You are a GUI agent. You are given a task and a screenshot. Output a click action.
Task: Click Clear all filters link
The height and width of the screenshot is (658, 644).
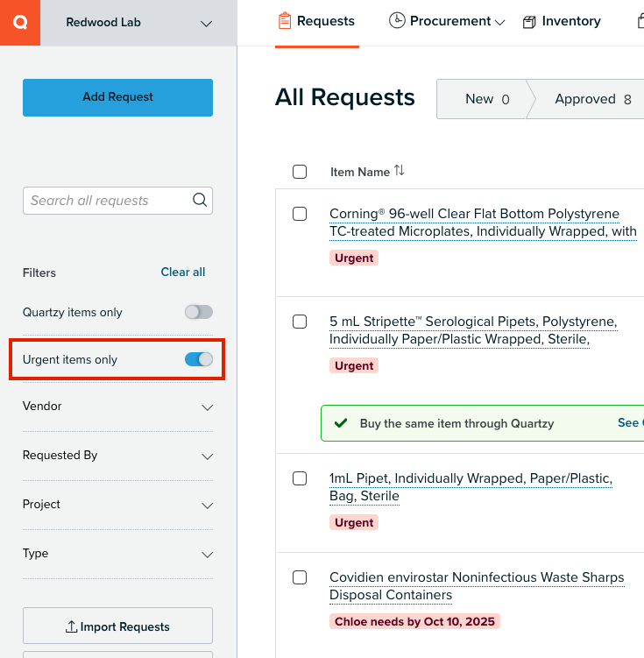183,272
